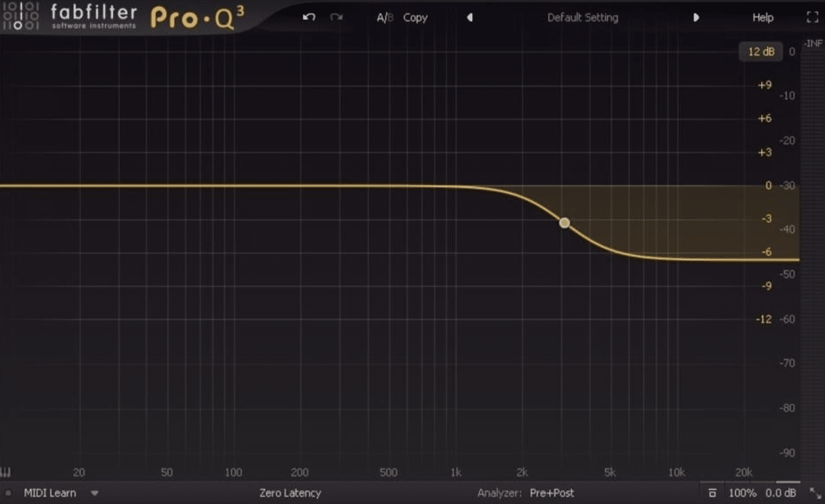825x504 pixels.
Task: Open the Help menu
Action: coord(763,18)
